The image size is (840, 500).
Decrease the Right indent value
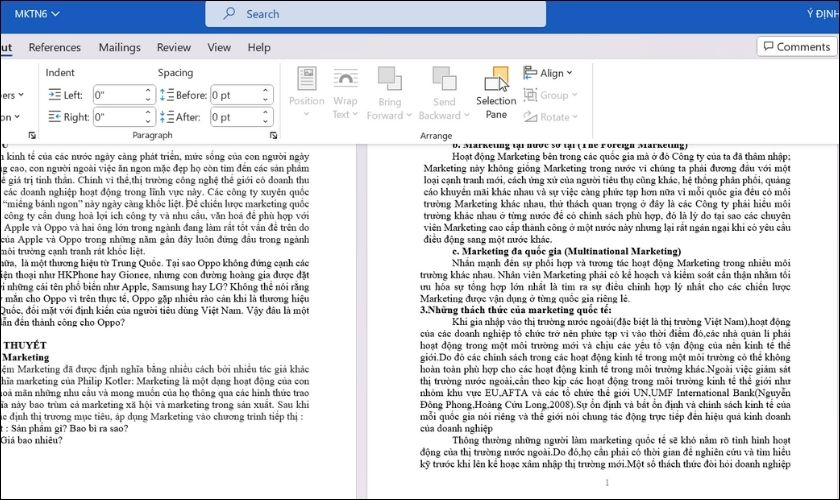pos(148,121)
